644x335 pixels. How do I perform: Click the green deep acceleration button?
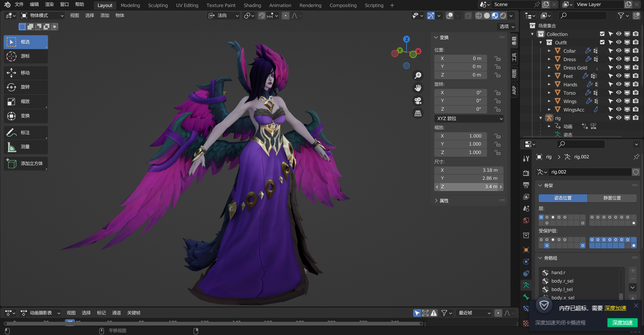(622, 323)
